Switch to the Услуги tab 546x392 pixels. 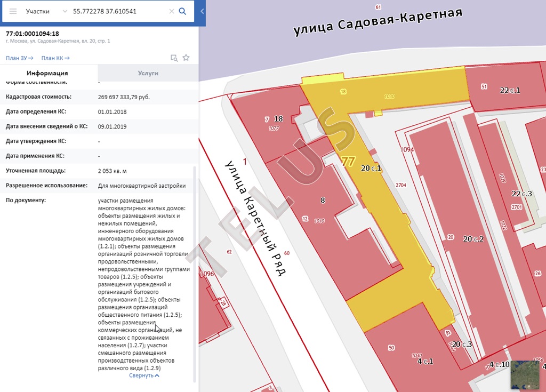[148, 73]
